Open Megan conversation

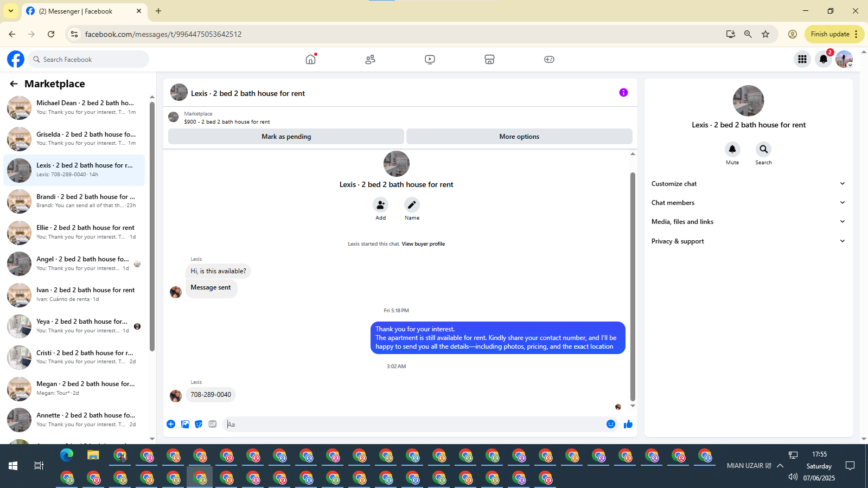tap(74, 388)
